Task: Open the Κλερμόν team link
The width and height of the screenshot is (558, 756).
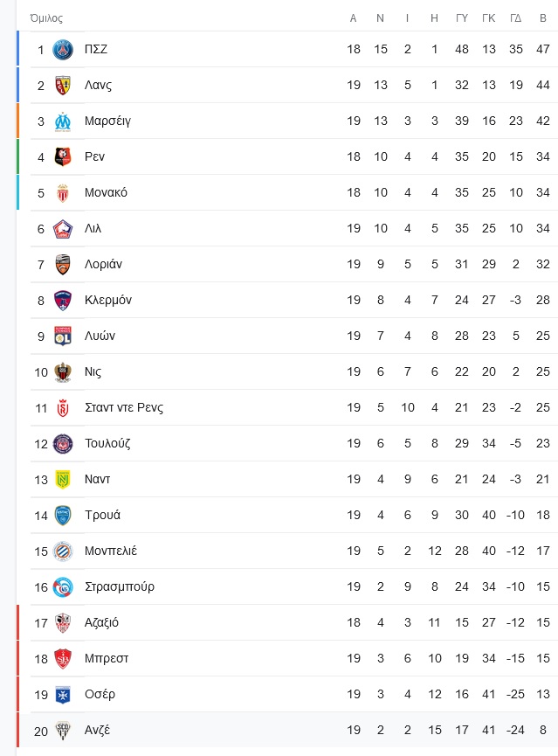Action: click(x=108, y=300)
